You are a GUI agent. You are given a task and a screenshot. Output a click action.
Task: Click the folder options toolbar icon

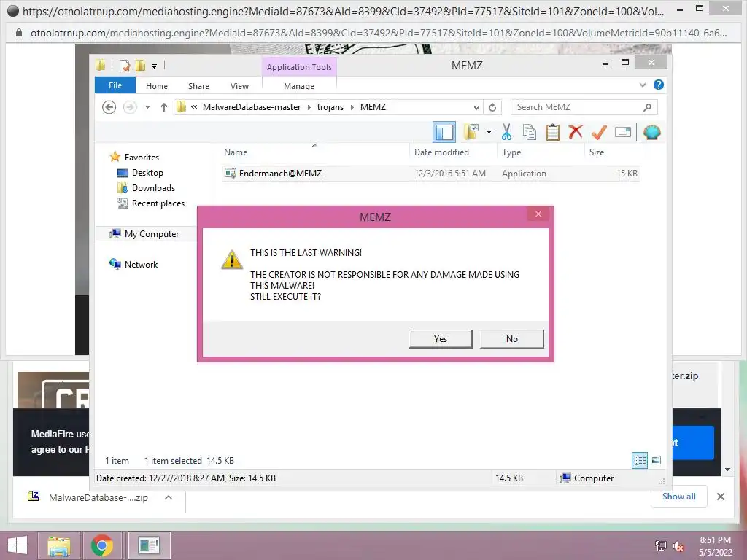(471, 132)
